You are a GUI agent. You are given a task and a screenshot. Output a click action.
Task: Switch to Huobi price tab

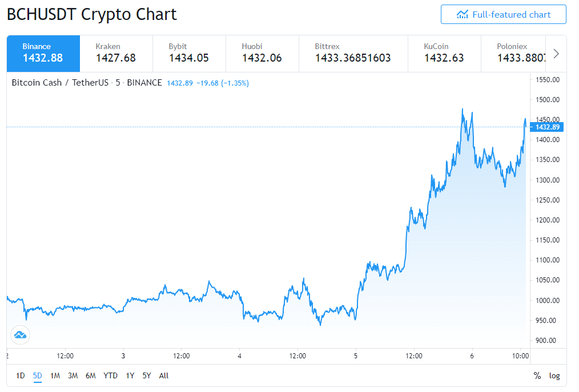[x=262, y=54]
